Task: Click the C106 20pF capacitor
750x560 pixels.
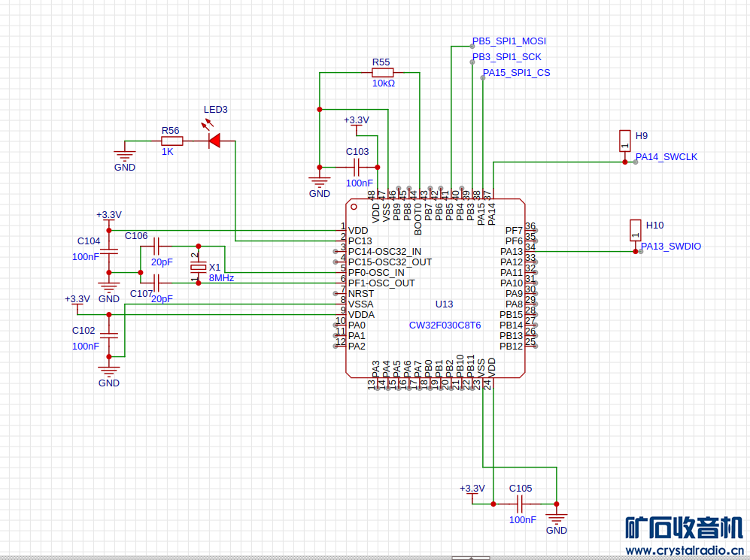Action: 157,246
